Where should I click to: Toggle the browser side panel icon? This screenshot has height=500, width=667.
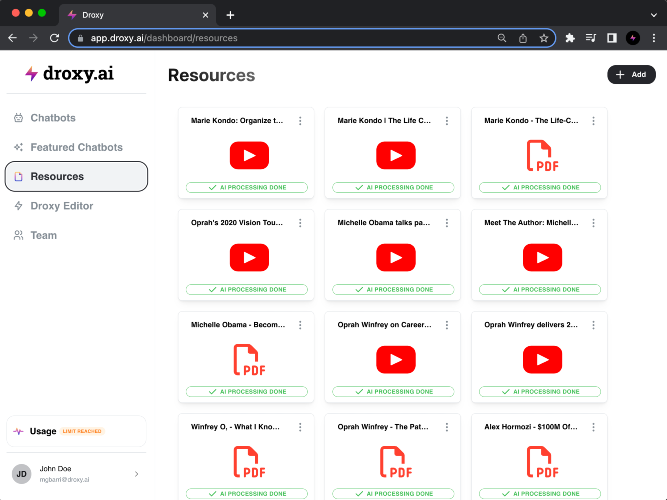tap(612, 38)
